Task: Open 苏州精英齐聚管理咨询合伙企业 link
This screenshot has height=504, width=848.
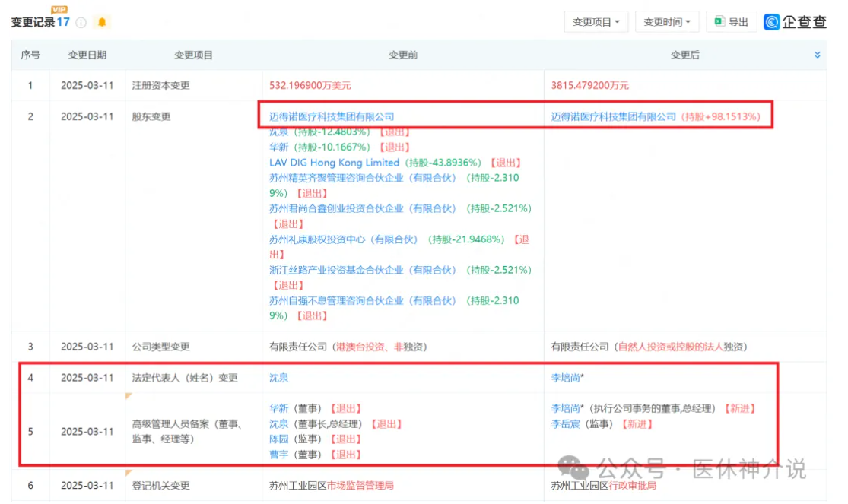Action: (x=362, y=178)
